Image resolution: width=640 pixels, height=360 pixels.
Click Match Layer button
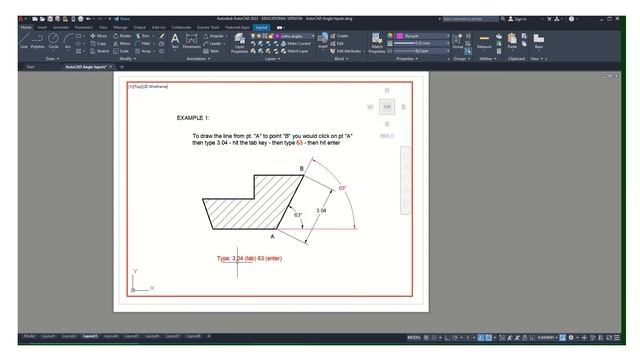pos(295,51)
